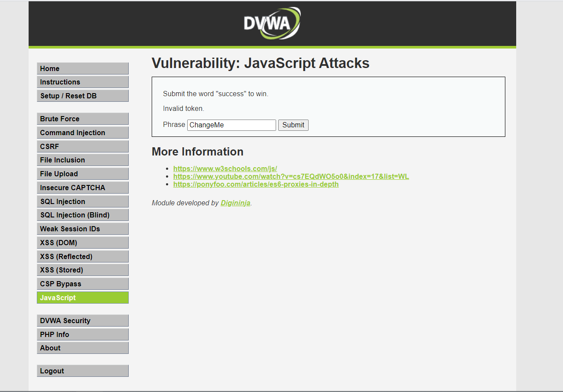Navigate to CSRF module
563x392 pixels.
(82, 146)
